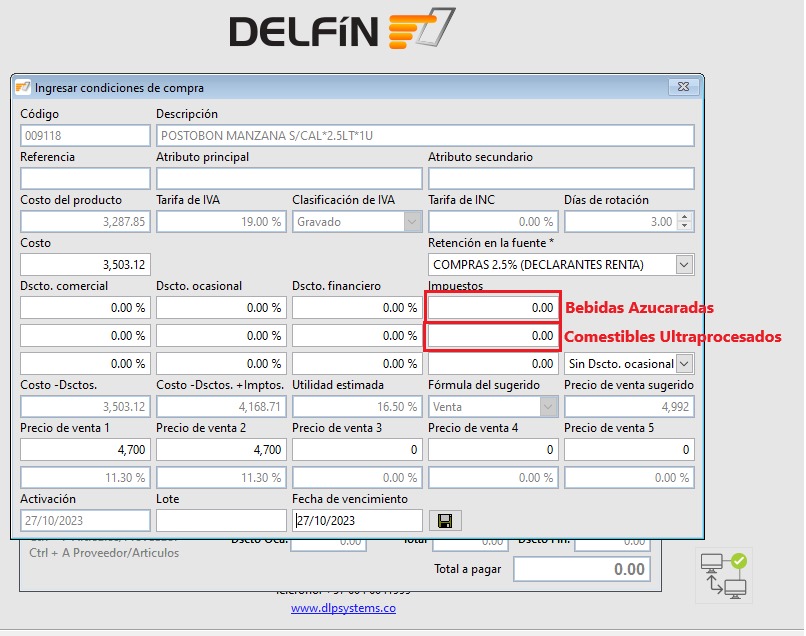Open the www.dlpsystems.co link
This screenshot has width=806, height=636.
[x=343, y=608]
